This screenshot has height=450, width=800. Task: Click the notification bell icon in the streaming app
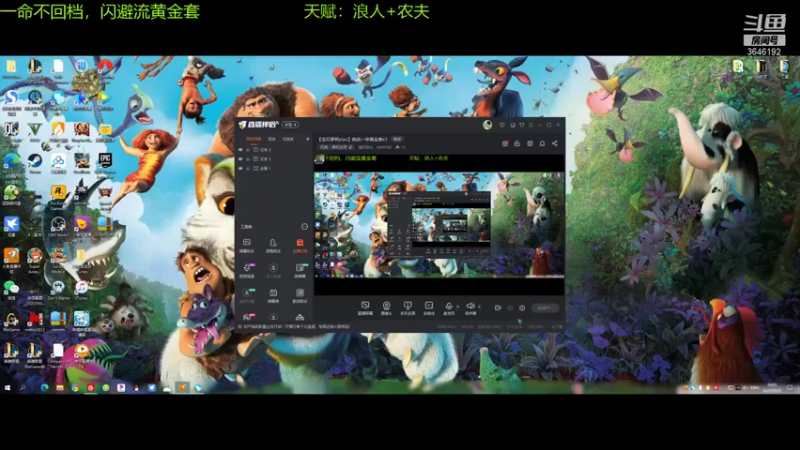[542, 143]
